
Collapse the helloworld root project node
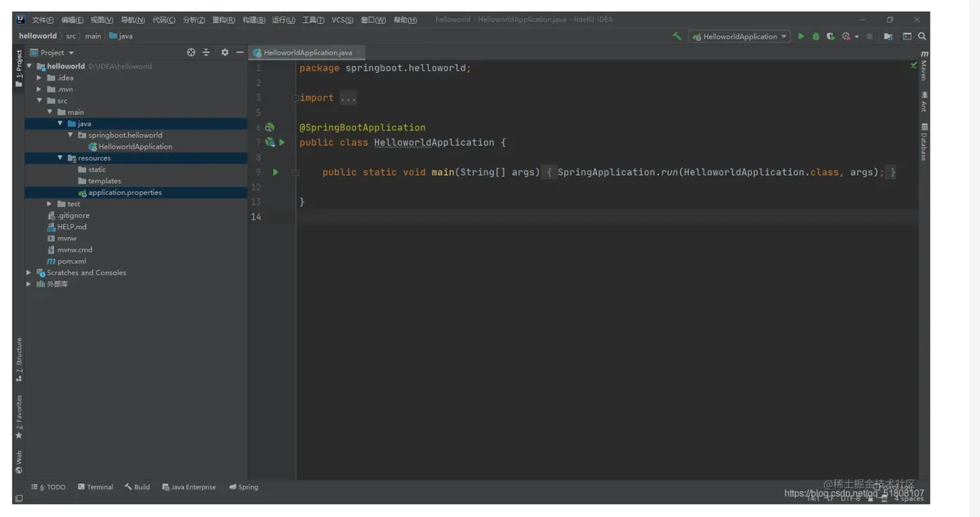point(29,66)
